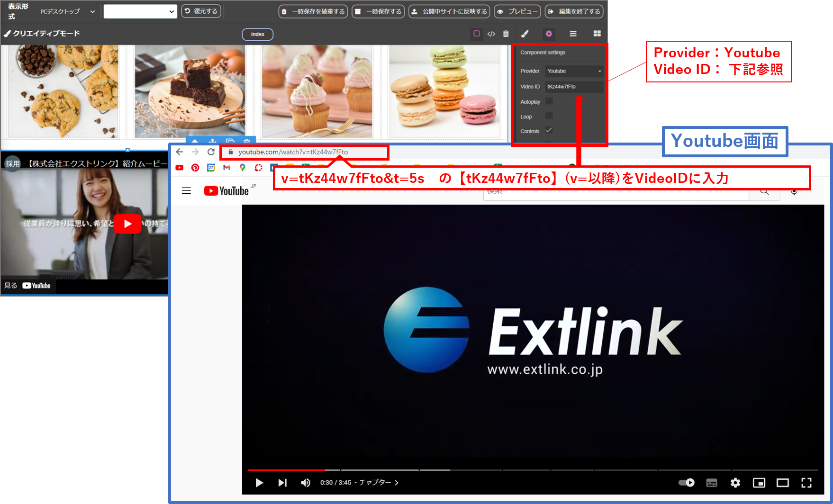Toggle YouTube autoplay switch in player

coord(686,483)
